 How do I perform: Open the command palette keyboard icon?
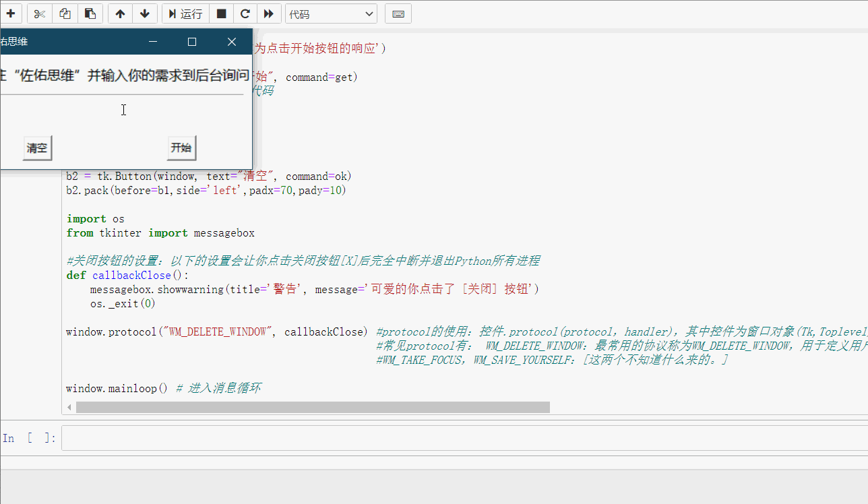(398, 13)
